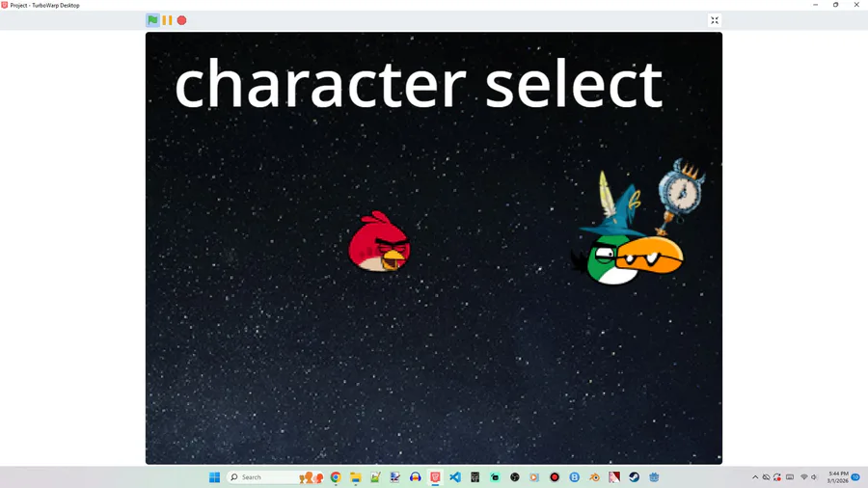868x488 pixels.
Task: Open the touch keyboard tray icon
Action: (790, 477)
